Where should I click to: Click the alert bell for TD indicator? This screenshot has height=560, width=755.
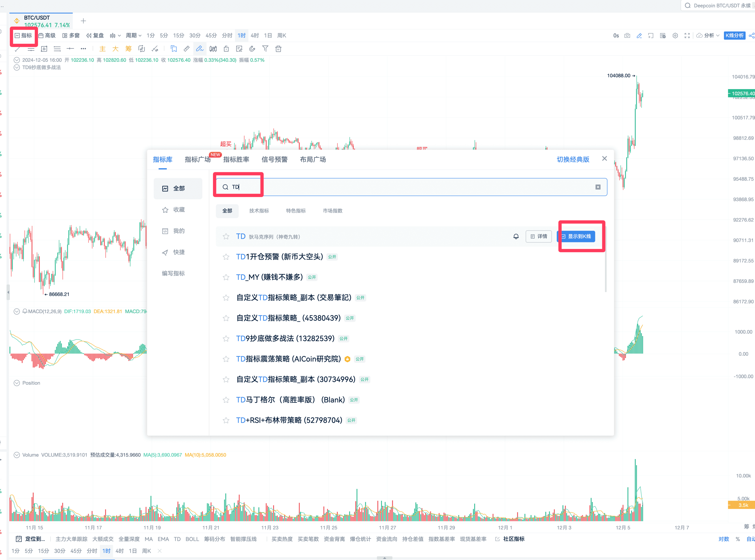tap(516, 237)
